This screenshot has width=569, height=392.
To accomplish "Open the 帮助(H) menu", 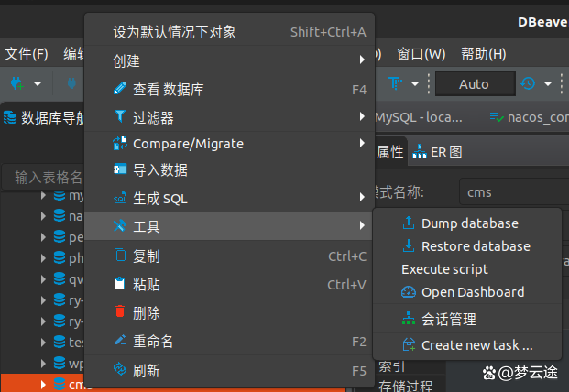I will point(484,54).
